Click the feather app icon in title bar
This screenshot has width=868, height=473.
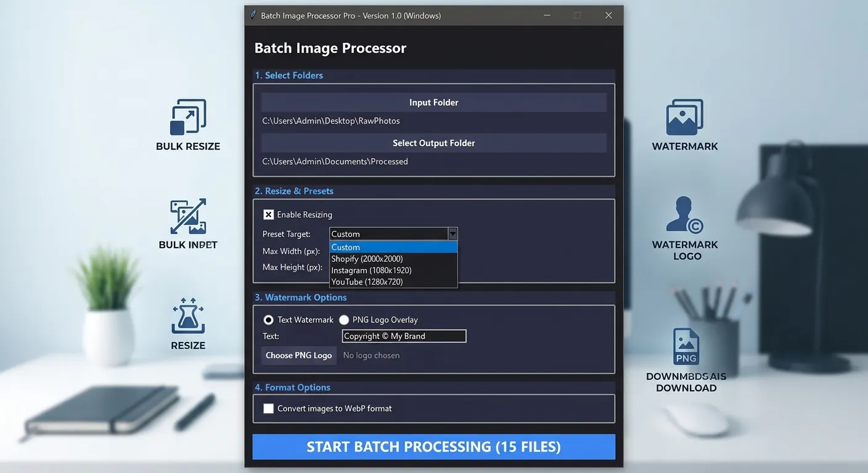pyautogui.click(x=253, y=15)
